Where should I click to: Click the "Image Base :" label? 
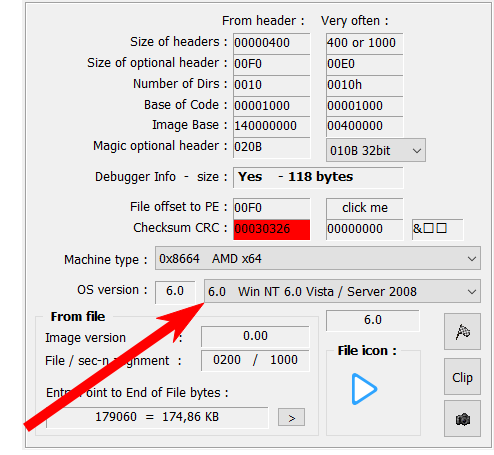[x=190, y=125]
